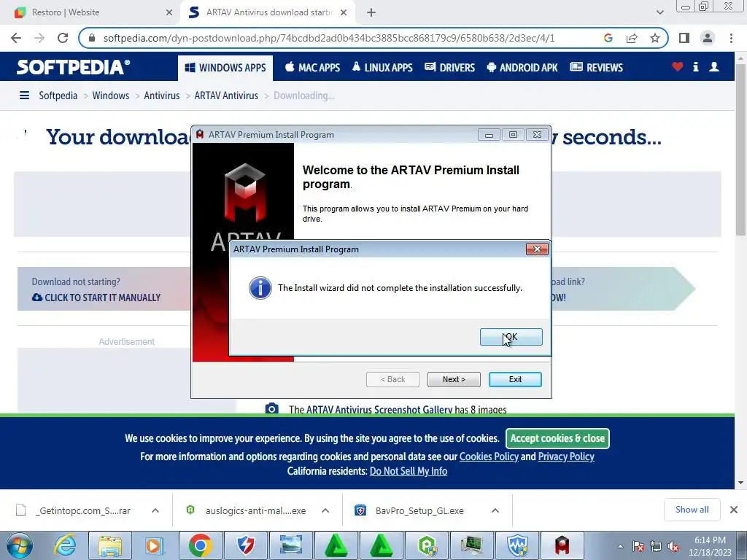Open the network icon in system tray
Screen dimensions: 747x560
(x=656, y=547)
